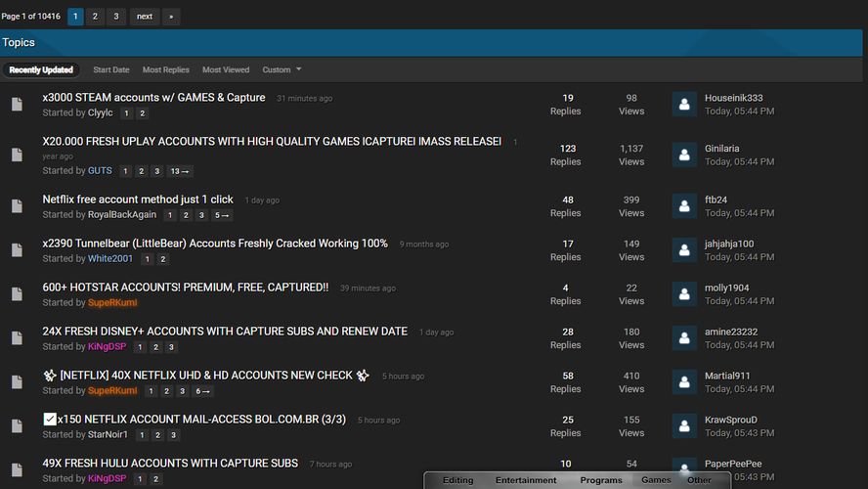
Task: Open the KrawSprouD username link
Action: (730, 420)
